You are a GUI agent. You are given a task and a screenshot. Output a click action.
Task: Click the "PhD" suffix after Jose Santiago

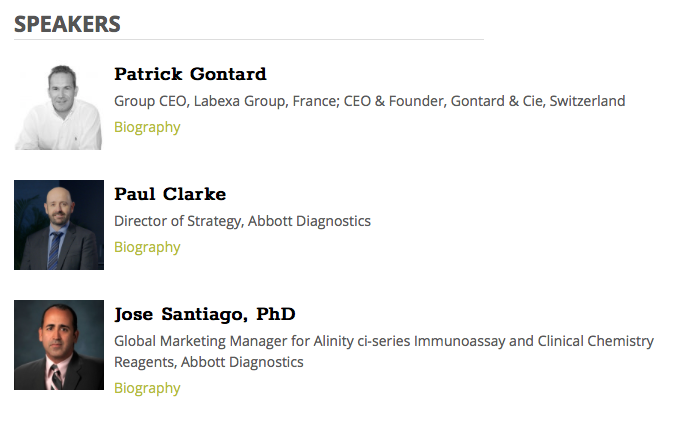[275, 314]
